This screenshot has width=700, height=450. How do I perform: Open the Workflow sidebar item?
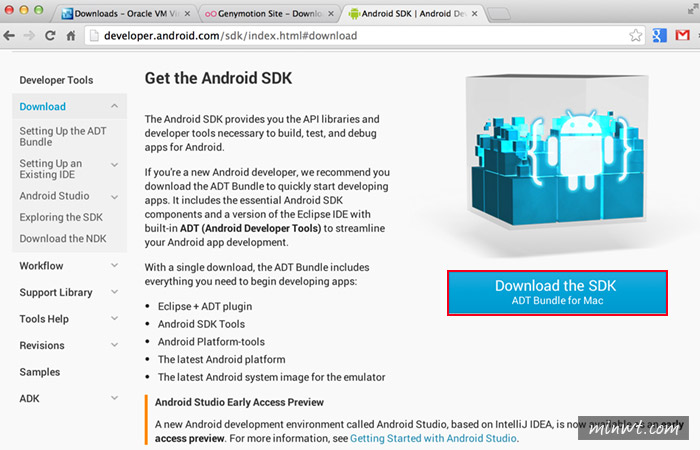click(41, 266)
